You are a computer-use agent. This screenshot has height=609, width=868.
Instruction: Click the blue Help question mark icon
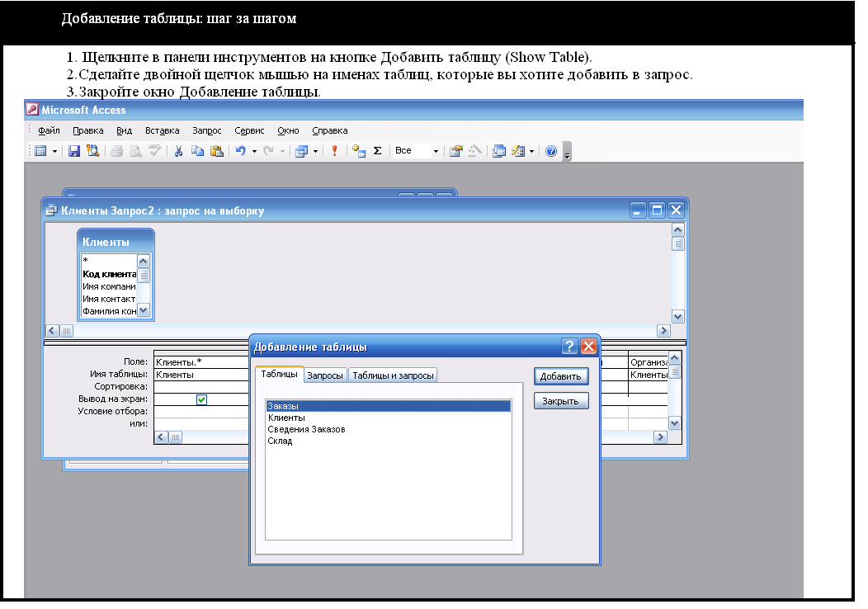tap(551, 150)
